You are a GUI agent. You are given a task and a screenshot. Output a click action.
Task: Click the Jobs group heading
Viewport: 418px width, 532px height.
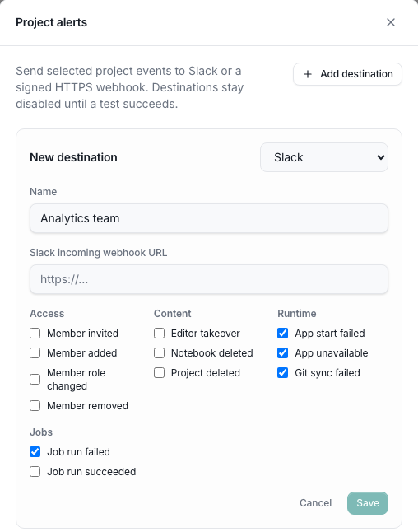(41, 432)
